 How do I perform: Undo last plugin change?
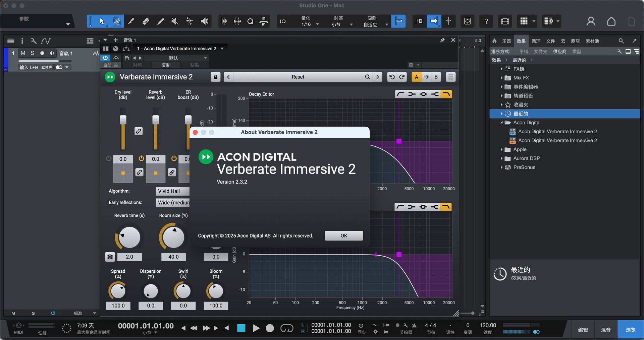tap(391, 77)
